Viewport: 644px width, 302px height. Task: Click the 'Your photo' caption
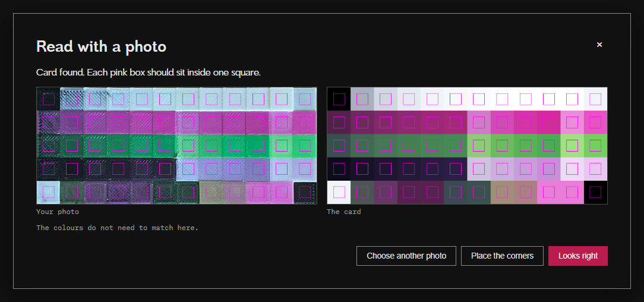58,212
